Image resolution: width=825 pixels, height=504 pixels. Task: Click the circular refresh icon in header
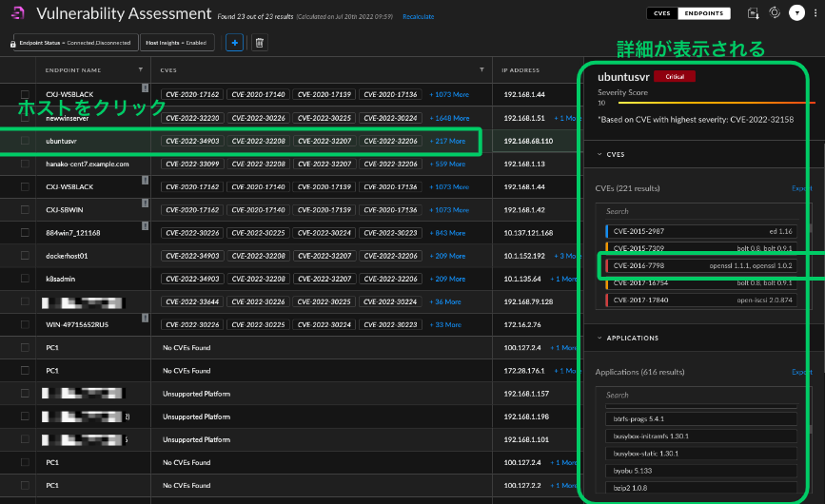point(775,13)
